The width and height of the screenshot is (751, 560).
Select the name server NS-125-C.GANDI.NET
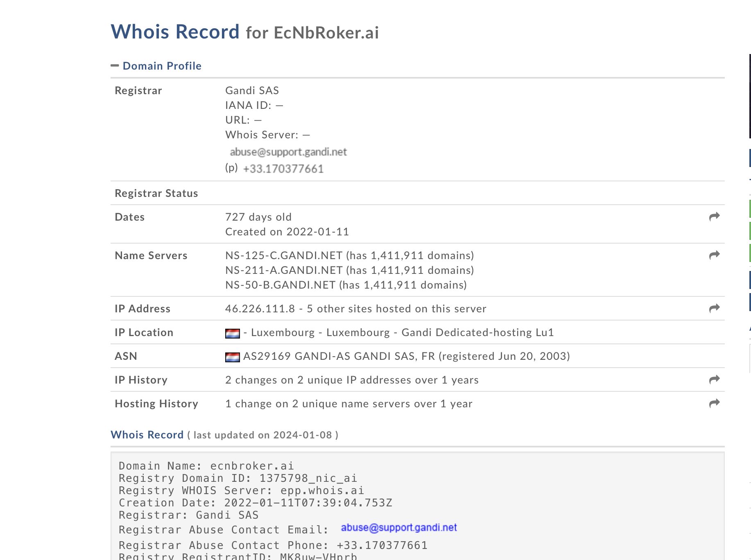point(284,255)
